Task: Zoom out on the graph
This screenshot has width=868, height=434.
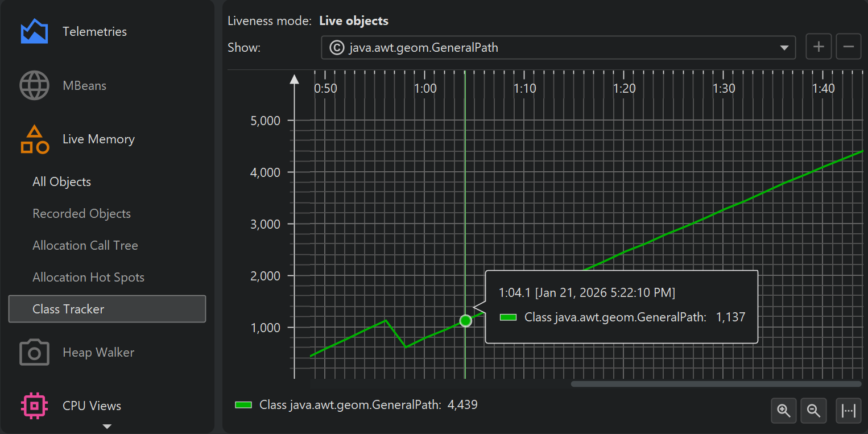Action: coord(813,411)
